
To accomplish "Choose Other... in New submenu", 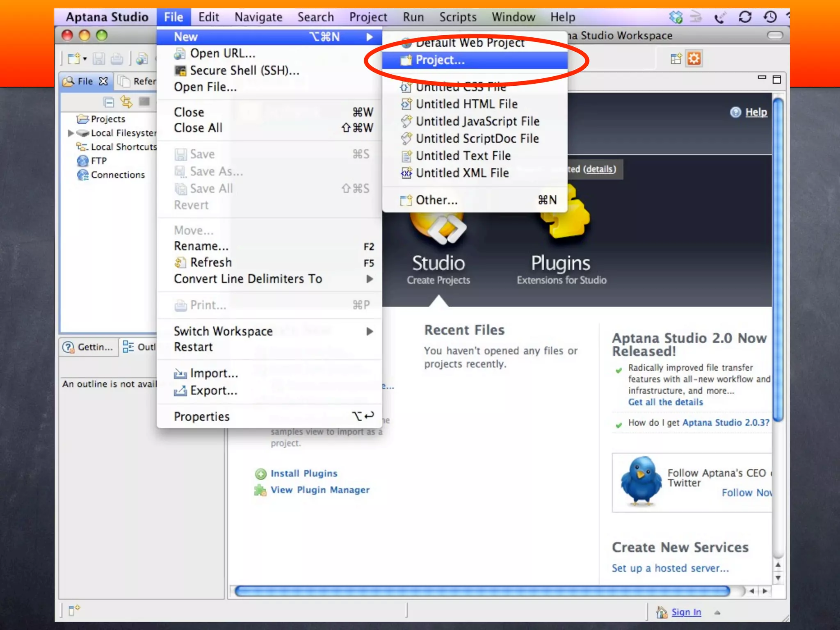I will [x=475, y=200].
